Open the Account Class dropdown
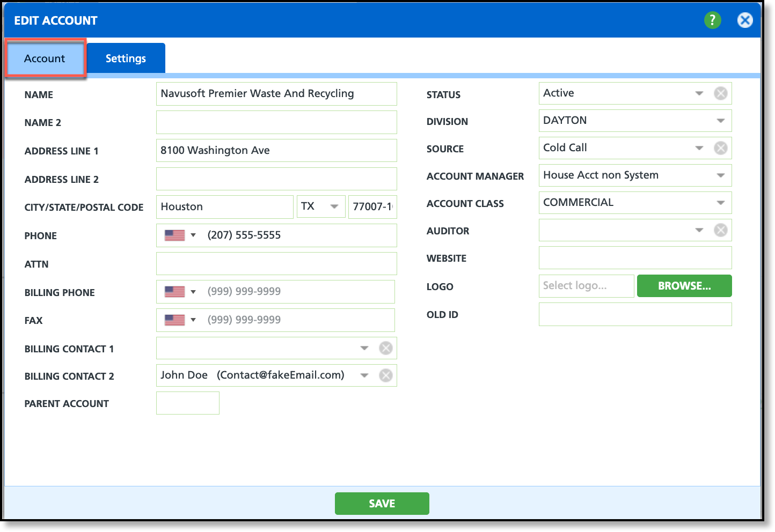 pyautogui.click(x=720, y=203)
